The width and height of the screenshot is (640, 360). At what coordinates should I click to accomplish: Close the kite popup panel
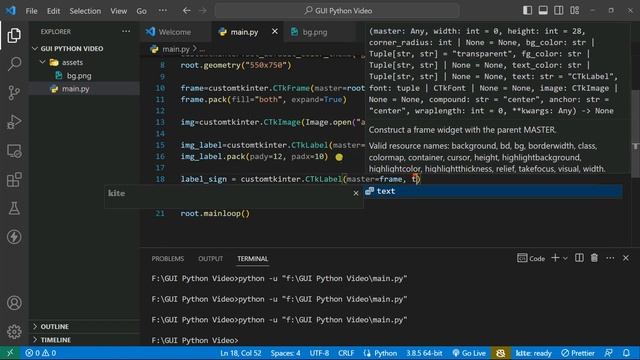tap(356, 193)
